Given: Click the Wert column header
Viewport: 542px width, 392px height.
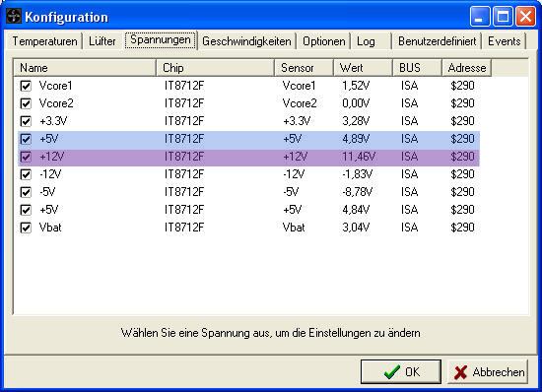Looking at the screenshot, I should click(364, 68).
